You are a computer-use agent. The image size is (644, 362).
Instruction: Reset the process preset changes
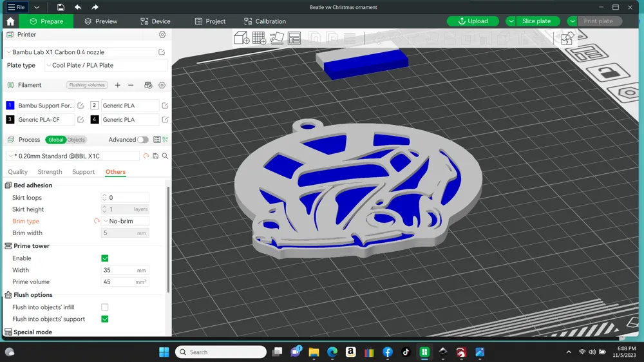(146, 156)
